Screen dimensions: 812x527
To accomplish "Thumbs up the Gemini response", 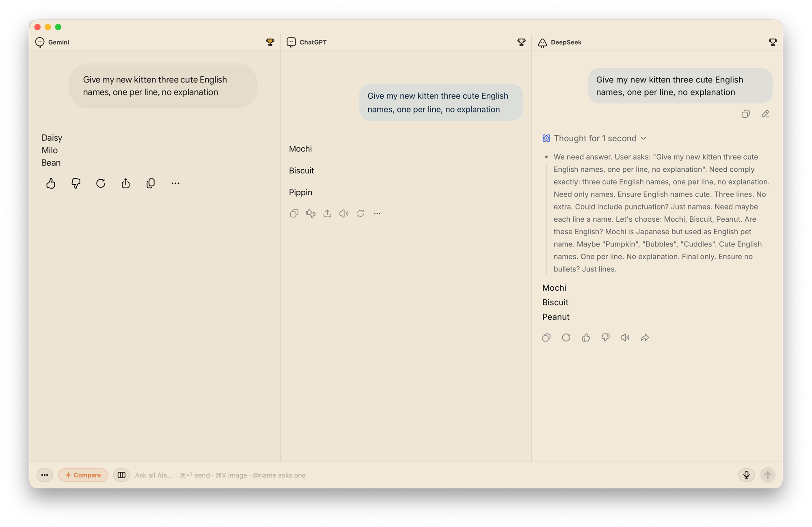I will click(51, 183).
